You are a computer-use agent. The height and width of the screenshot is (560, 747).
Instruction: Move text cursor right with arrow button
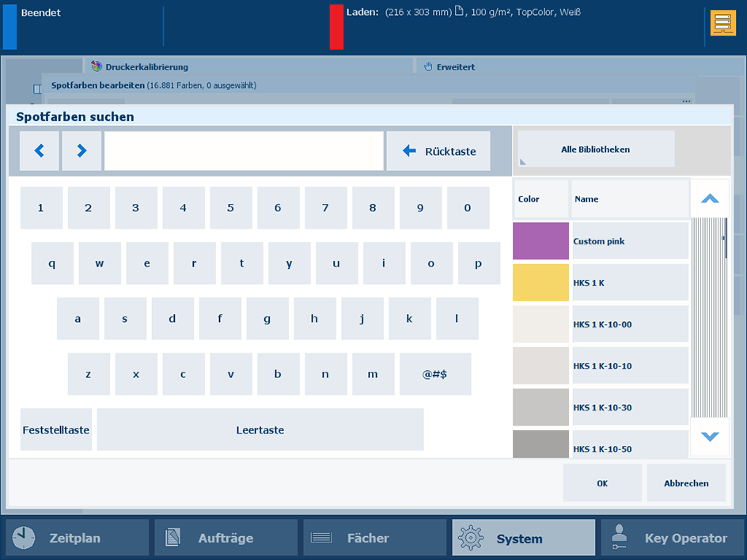click(82, 151)
